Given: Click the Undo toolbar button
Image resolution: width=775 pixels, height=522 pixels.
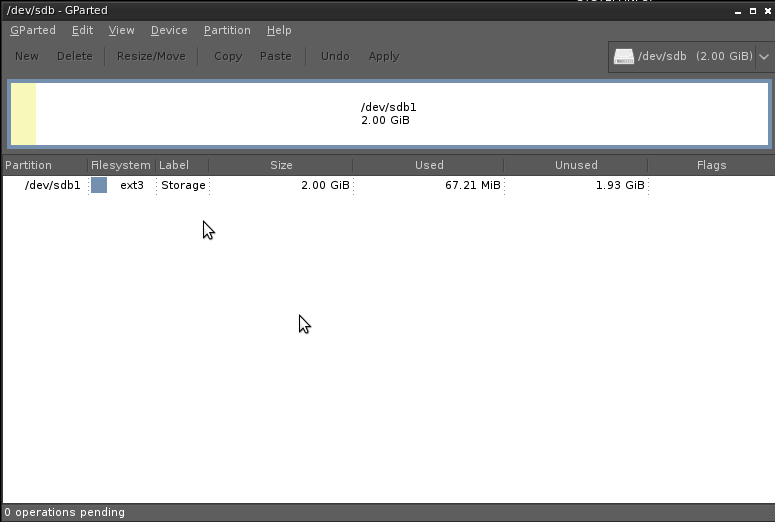Looking at the screenshot, I should pos(335,56).
